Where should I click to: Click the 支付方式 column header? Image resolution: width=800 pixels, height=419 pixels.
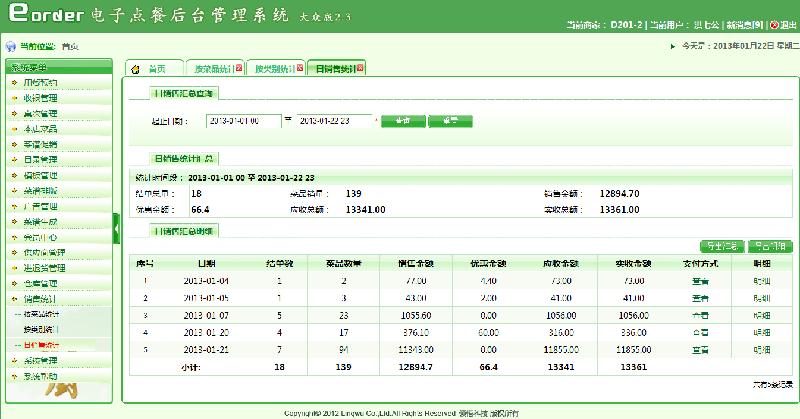point(700,264)
